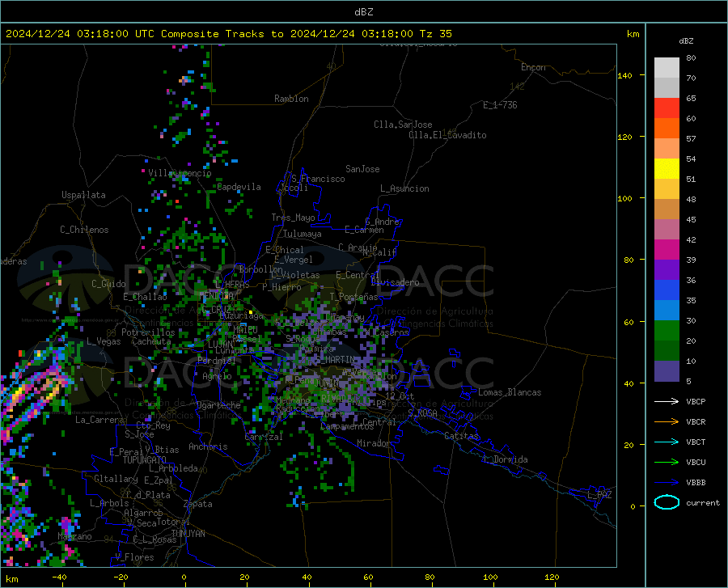Click the 'Tulumaya' map label
Image resolution: width=728 pixels, height=588 pixels.
click(303, 234)
